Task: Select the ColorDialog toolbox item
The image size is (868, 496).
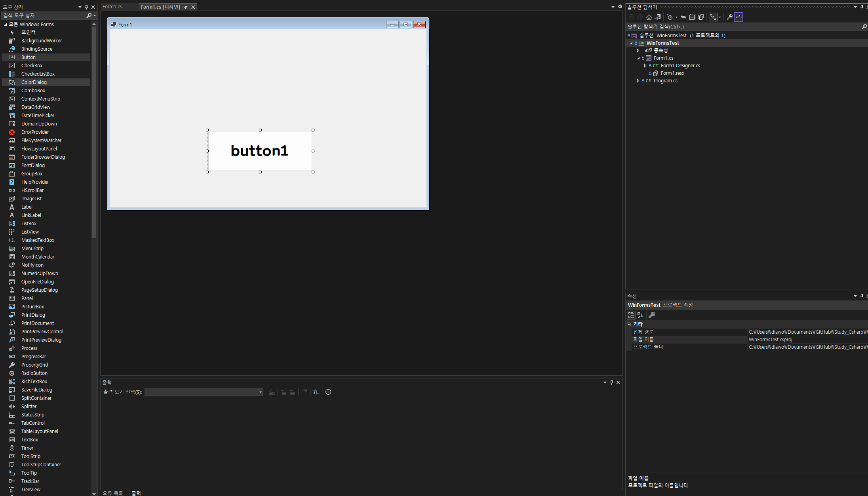Action: pos(34,82)
